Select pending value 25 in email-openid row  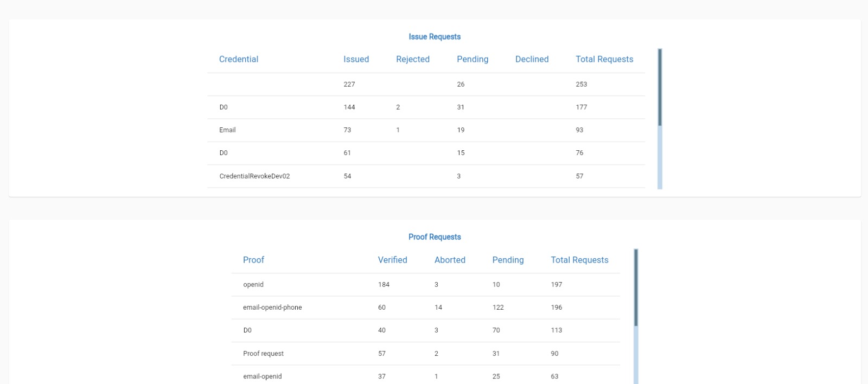click(496, 376)
